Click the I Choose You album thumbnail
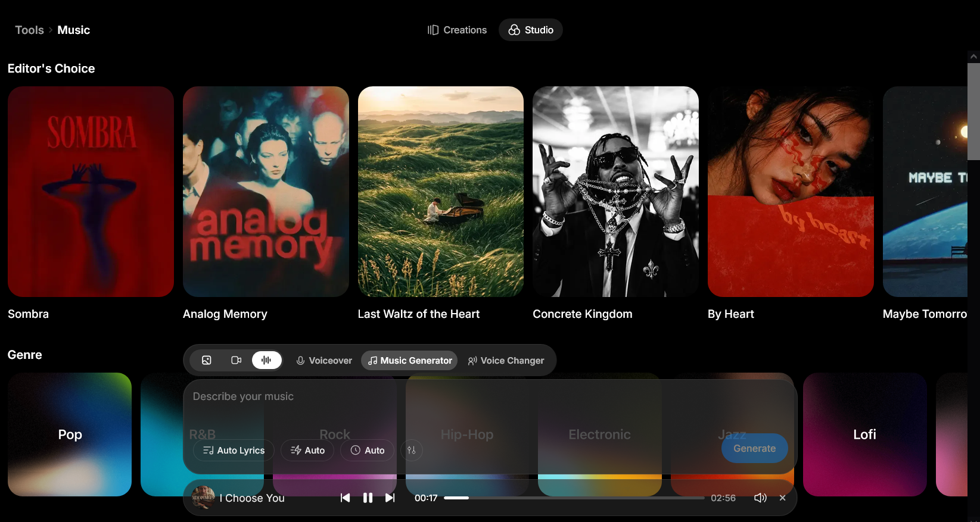The width and height of the screenshot is (980, 522). [x=203, y=498]
